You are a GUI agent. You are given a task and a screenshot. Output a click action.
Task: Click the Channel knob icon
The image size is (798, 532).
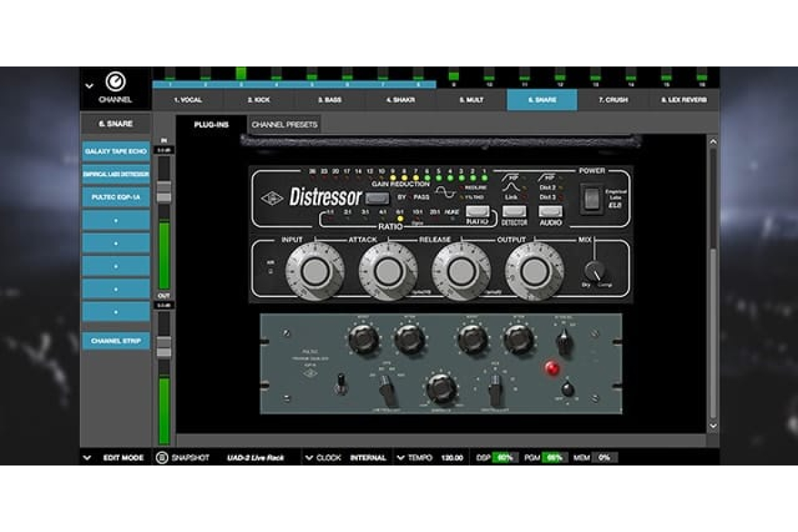point(116,82)
